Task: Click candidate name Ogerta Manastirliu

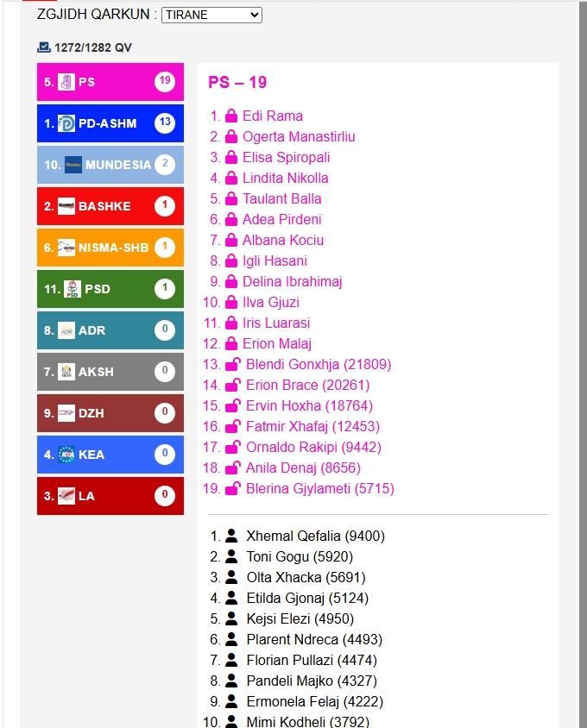Action: pyautogui.click(x=299, y=136)
